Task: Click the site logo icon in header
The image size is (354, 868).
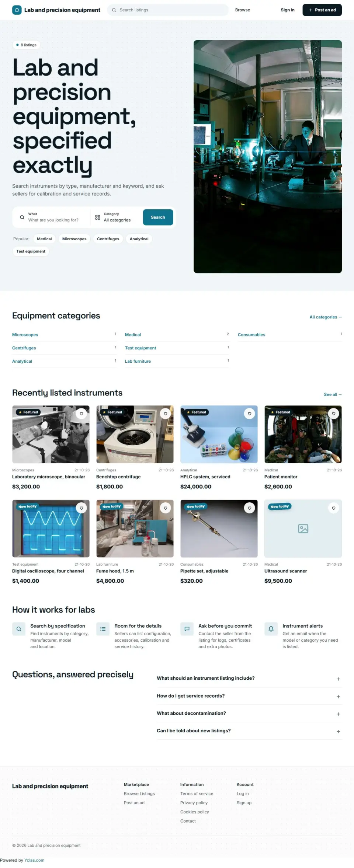Action: click(x=17, y=10)
